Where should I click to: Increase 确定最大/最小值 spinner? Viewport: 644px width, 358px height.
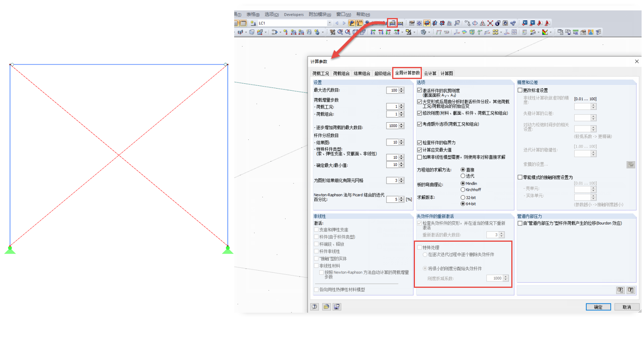pyautogui.click(x=401, y=163)
